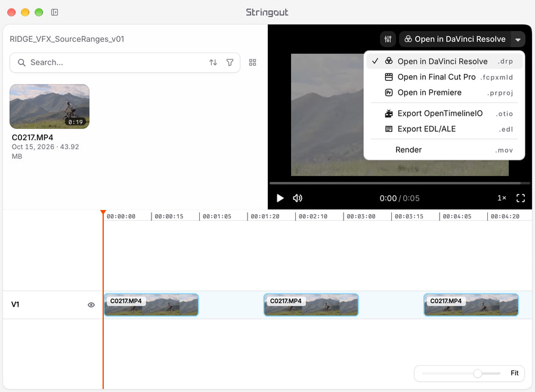The height and width of the screenshot is (392, 535).
Task: Click the EDL/ALE list icon
Action: (389, 129)
